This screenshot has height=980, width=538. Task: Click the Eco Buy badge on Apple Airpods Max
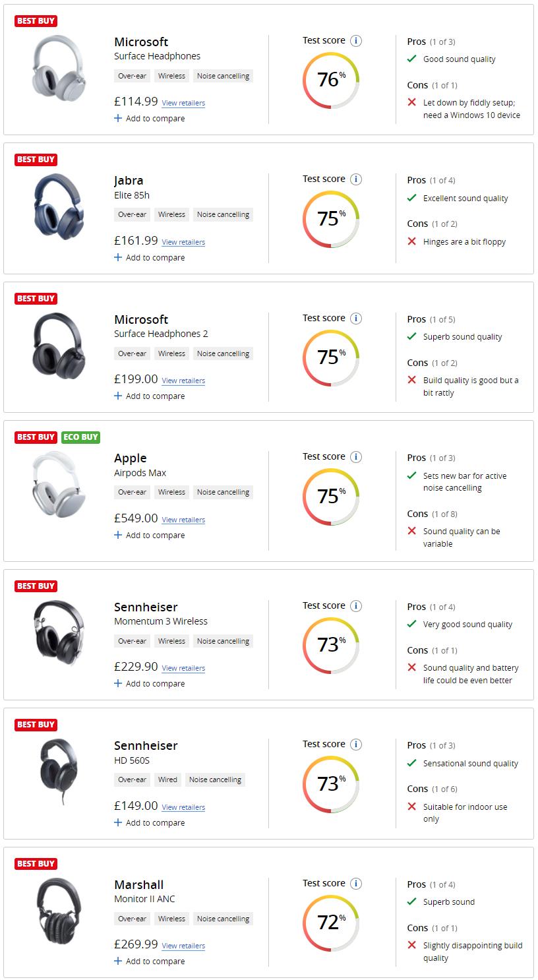coord(80,437)
